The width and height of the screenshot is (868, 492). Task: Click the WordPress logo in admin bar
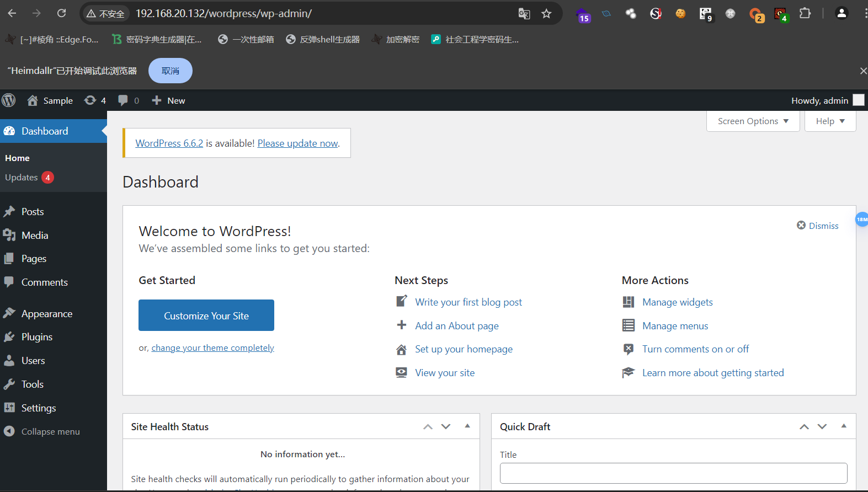[9, 100]
